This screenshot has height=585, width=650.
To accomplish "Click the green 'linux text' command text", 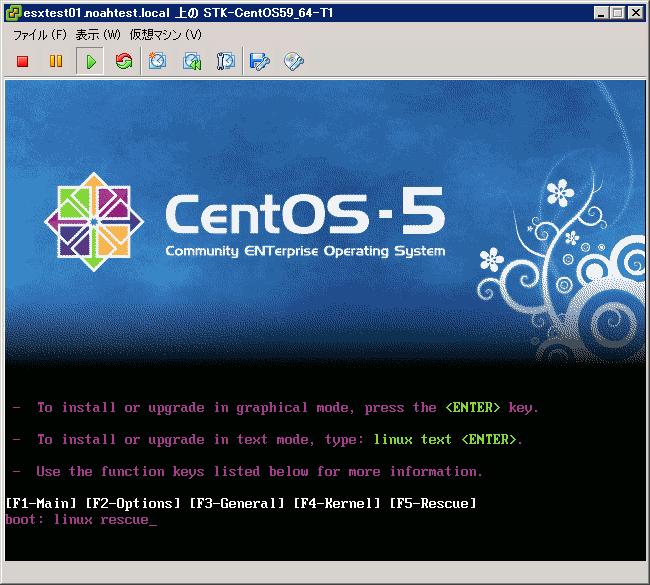I will coord(412,439).
